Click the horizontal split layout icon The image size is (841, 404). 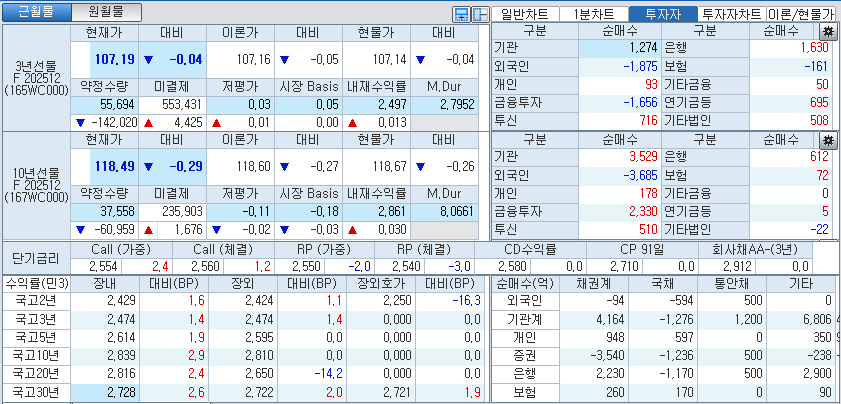[461, 14]
